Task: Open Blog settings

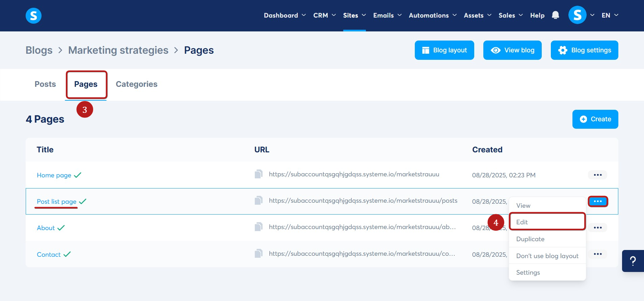Action: [584, 50]
